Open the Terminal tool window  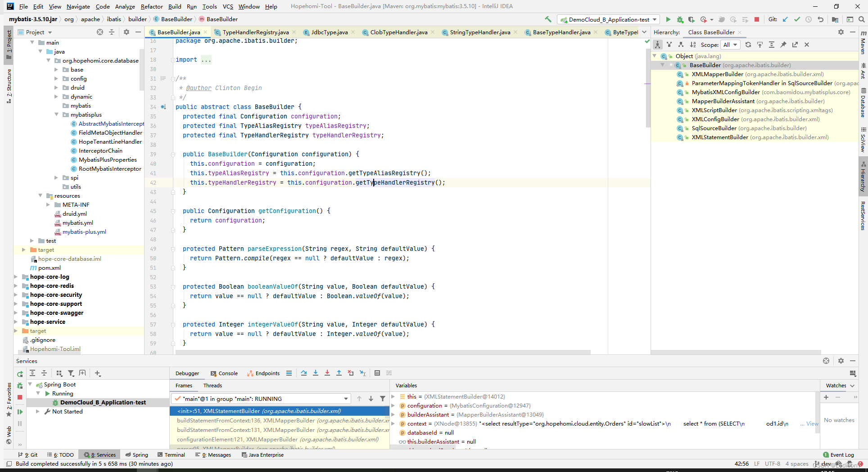[x=171, y=455]
